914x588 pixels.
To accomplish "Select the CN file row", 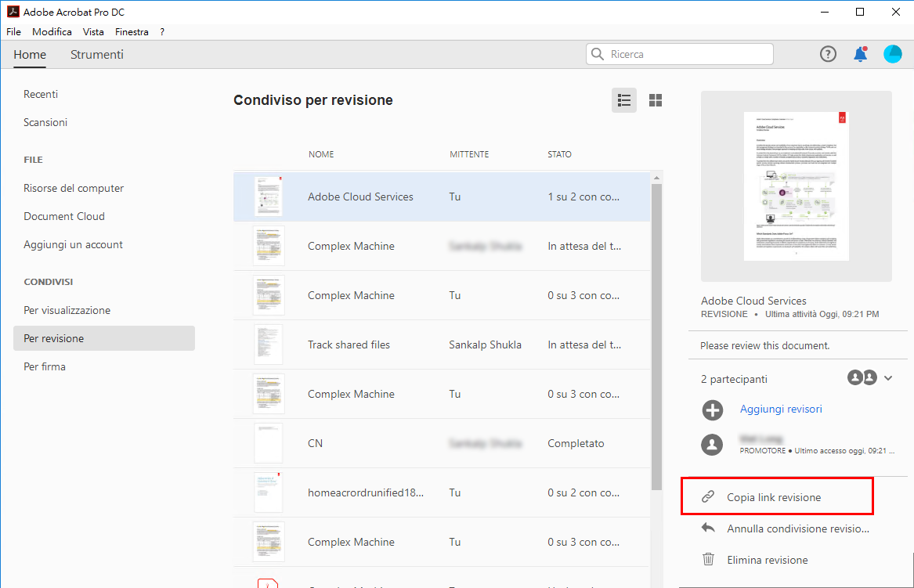I will point(442,443).
